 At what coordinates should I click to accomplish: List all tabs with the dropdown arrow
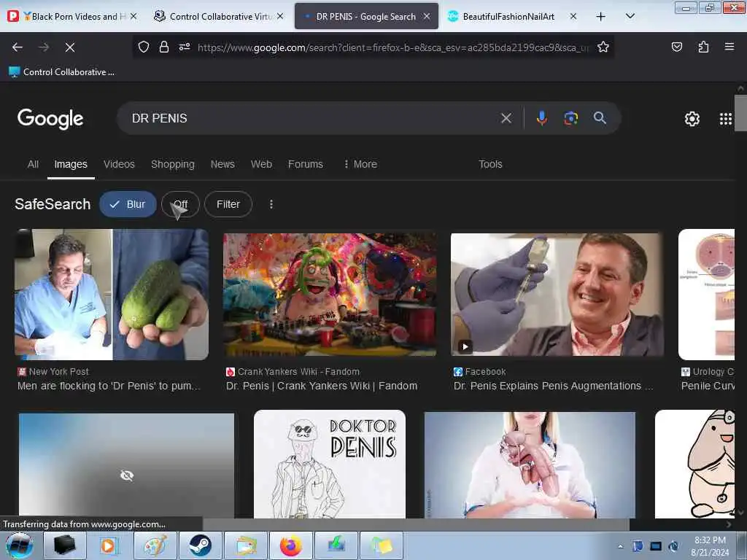coord(630,16)
